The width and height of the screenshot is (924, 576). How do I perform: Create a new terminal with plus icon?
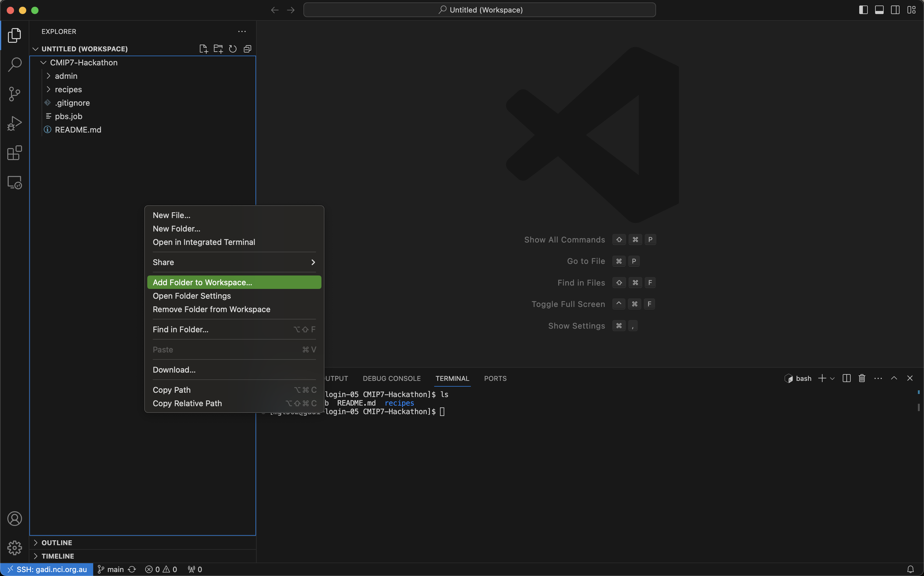pyautogui.click(x=822, y=378)
